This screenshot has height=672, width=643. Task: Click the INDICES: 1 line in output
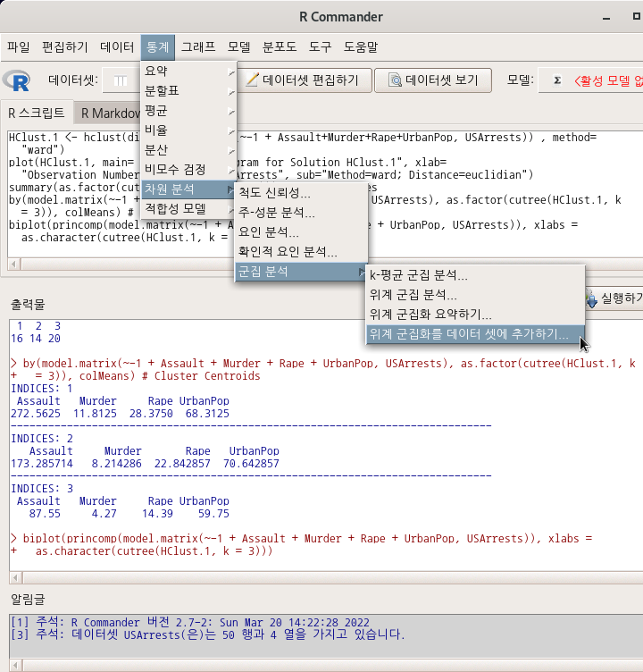tap(42, 389)
